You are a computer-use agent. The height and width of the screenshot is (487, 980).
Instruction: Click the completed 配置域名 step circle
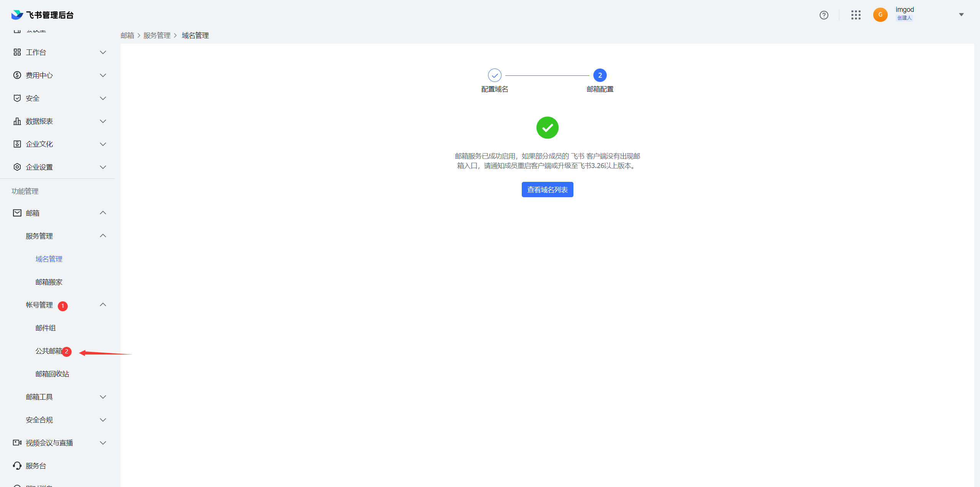point(495,75)
